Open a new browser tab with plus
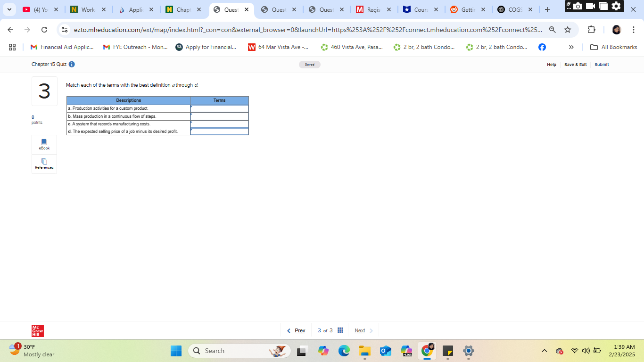The image size is (644, 362). (x=547, y=9)
